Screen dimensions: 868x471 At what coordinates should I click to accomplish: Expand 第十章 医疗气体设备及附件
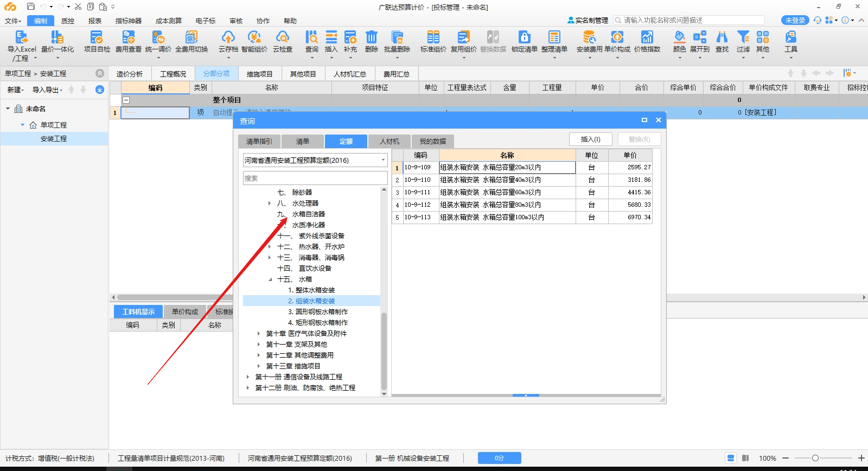pyautogui.click(x=259, y=334)
